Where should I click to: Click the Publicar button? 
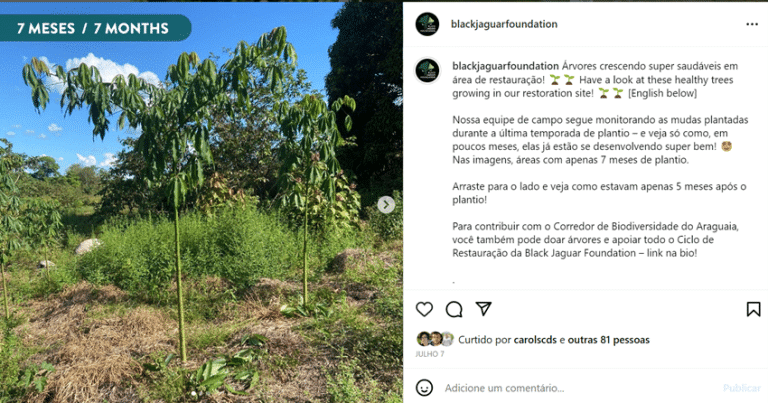tap(742, 388)
